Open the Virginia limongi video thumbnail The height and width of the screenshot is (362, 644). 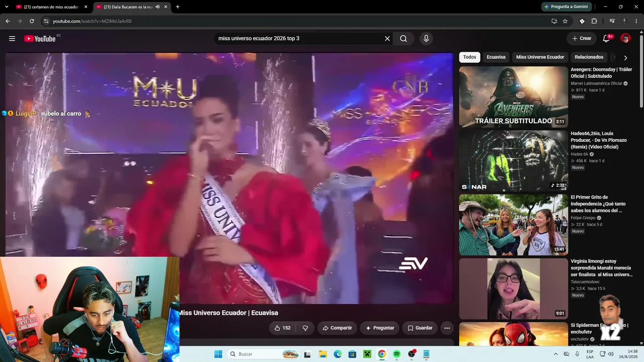click(x=513, y=289)
